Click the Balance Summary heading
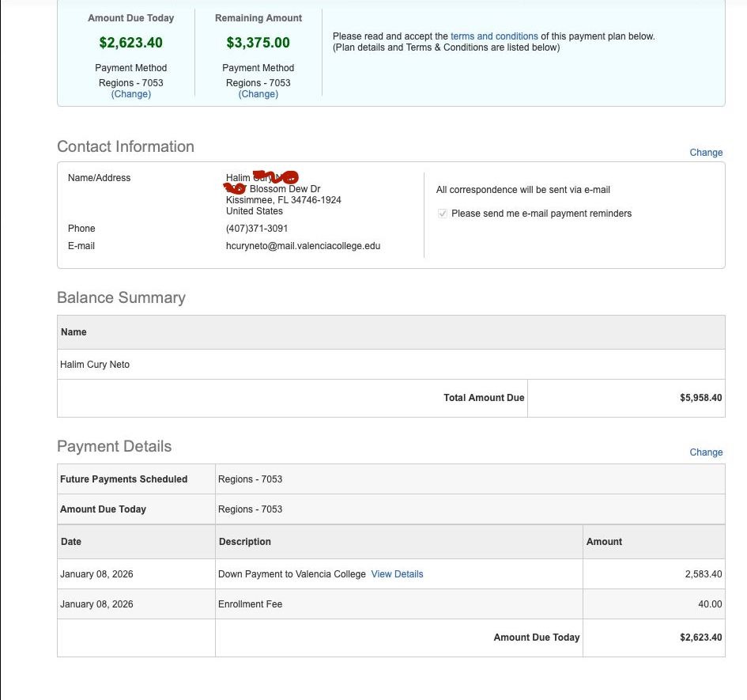Screen dimensions: 747x700 point(121,298)
